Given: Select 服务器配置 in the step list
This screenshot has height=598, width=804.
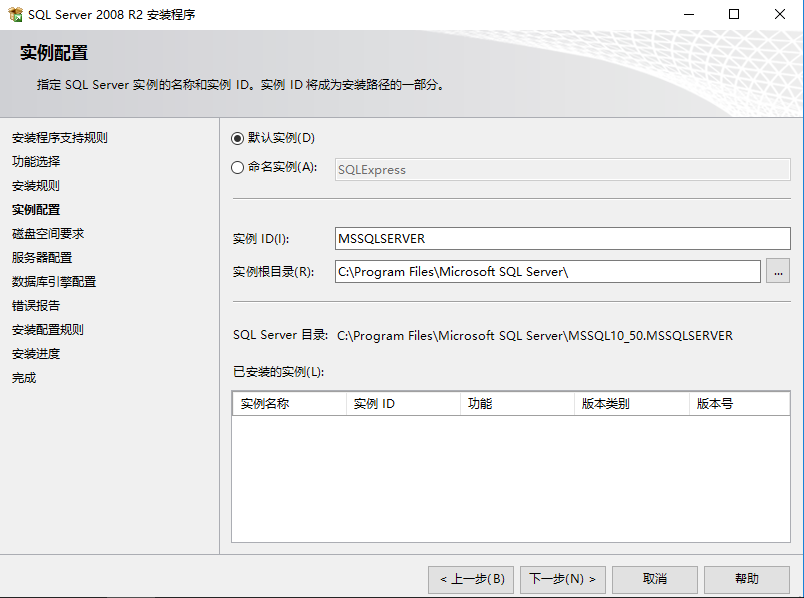Looking at the screenshot, I should pos(42,257).
